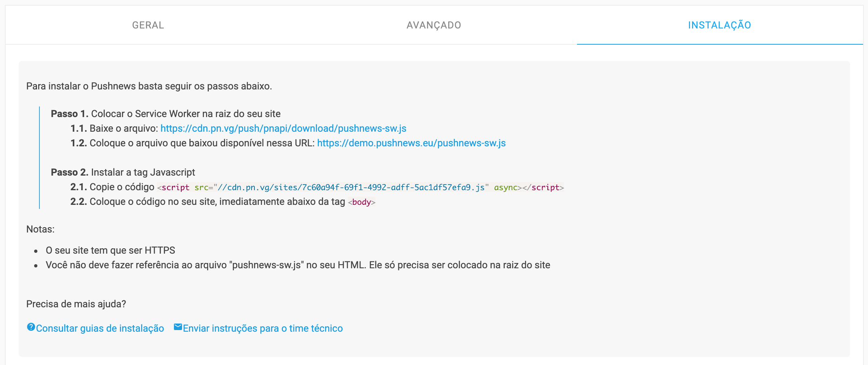The height and width of the screenshot is (365, 868).
Task: Click the 'Passo 1.' heading text
Action: pyautogui.click(x=69, y=114)
